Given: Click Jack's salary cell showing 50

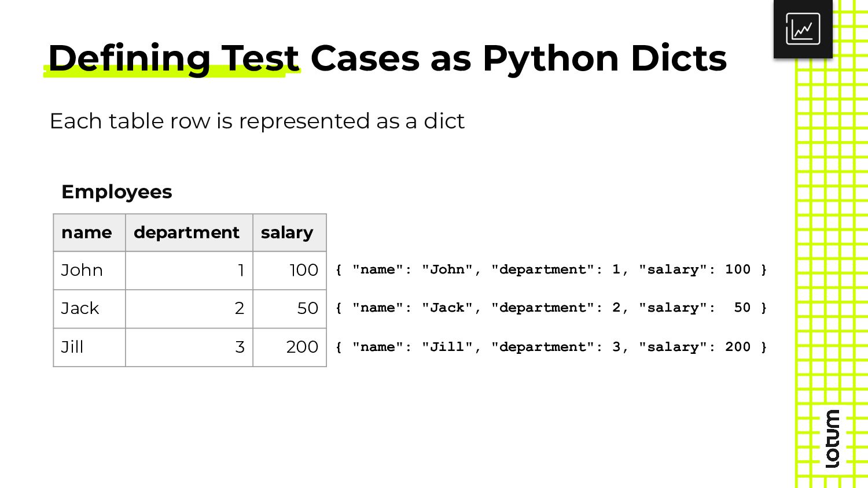Looking at the screenshot, I should pos(289,309).
